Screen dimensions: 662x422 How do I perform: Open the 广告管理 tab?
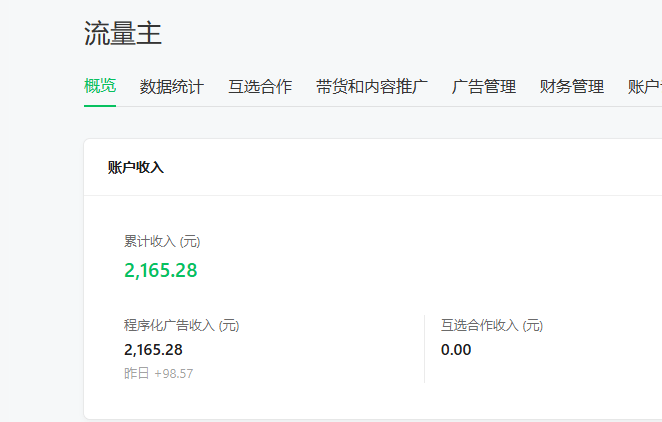[x=484, y=87]
